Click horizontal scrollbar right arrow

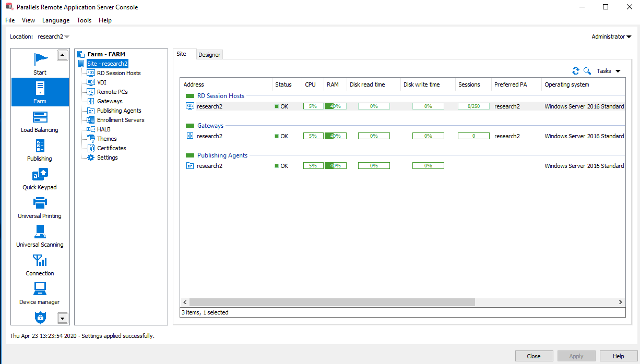tap(620, 302)
